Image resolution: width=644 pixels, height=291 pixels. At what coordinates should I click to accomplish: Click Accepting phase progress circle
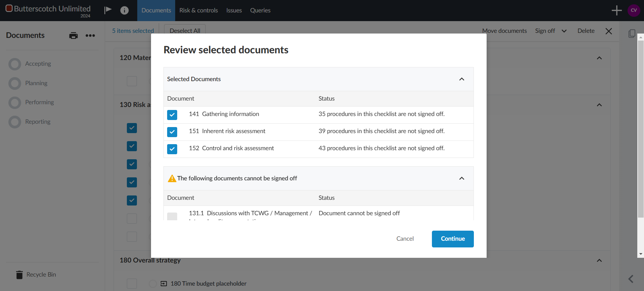(15, 64)
